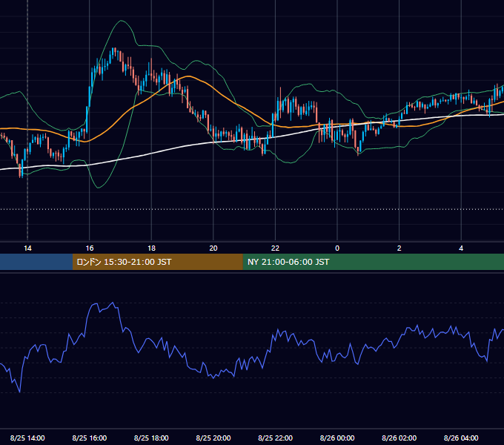The width and height of the screenshot is (504, 445).
Task: Click the 8/25 20:00 date label
Action: (x=213, y=438)
